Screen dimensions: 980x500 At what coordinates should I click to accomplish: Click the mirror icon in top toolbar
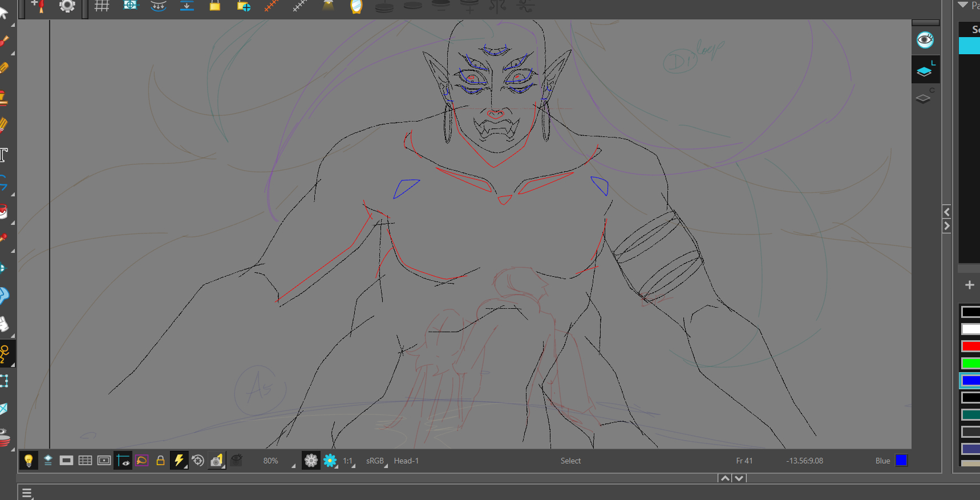coord(356,7)
